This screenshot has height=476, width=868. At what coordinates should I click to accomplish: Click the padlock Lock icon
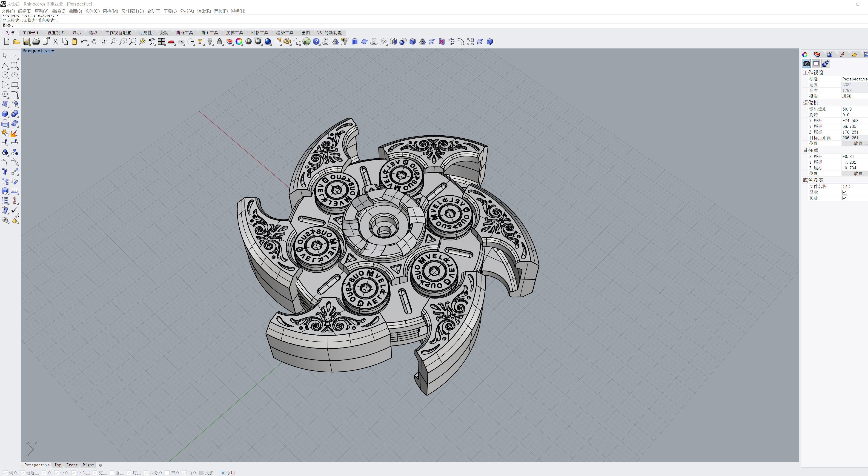[x=220, y=41]
